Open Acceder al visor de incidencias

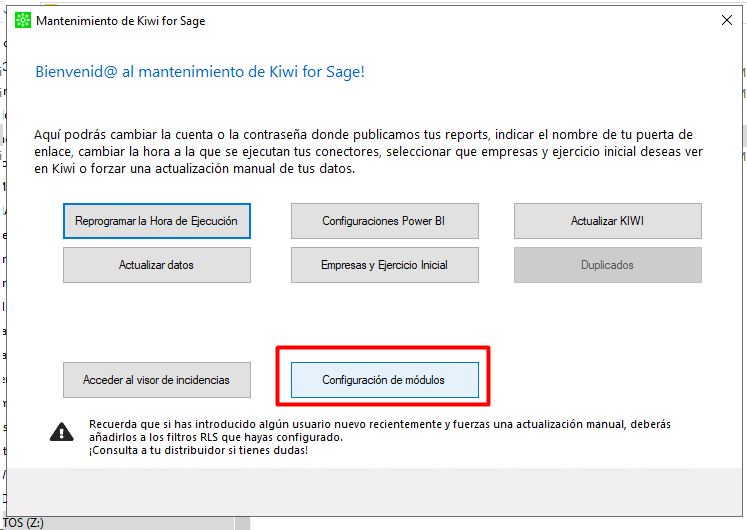pos(157,380)
